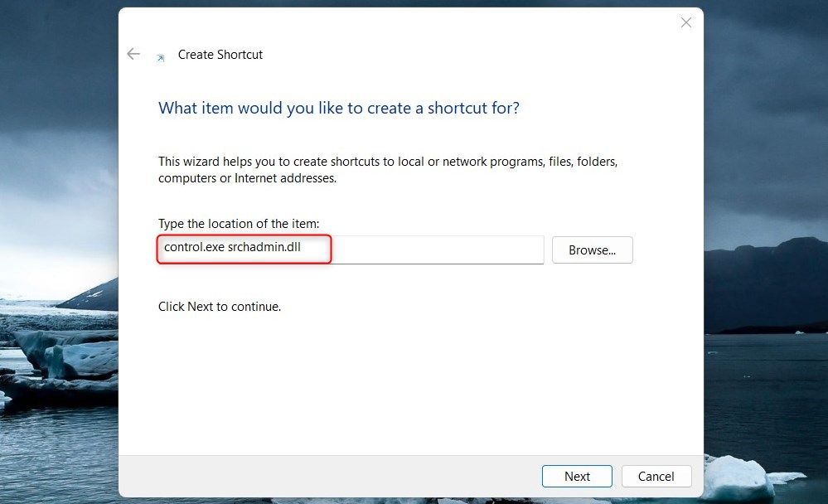The height and width of the screenshot is (504, 828).
Task: Click the dark mountain on right wallpaper
Action: (x=766, y=285)
